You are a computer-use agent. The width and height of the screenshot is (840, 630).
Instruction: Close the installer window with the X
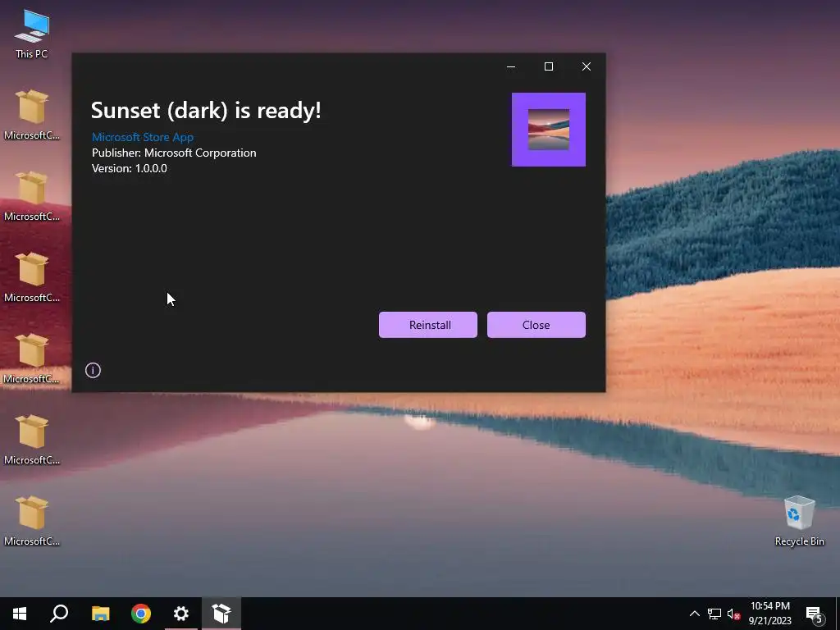(587, 66)
